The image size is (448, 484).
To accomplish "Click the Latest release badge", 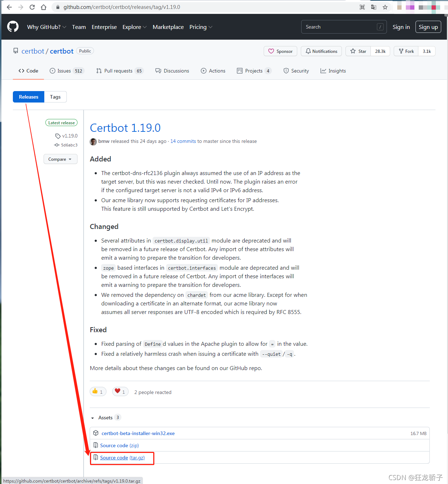I will coord(61,123).
